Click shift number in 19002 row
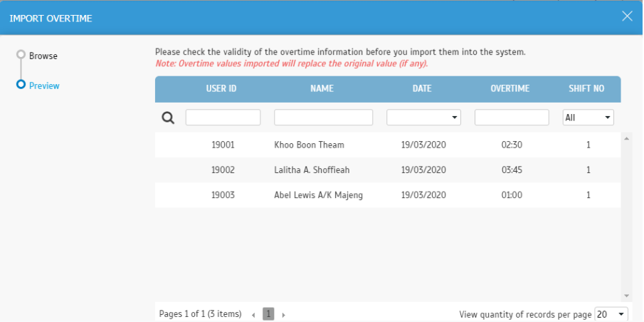The width and height of the screenshot is (644, 322). [588, 170]
